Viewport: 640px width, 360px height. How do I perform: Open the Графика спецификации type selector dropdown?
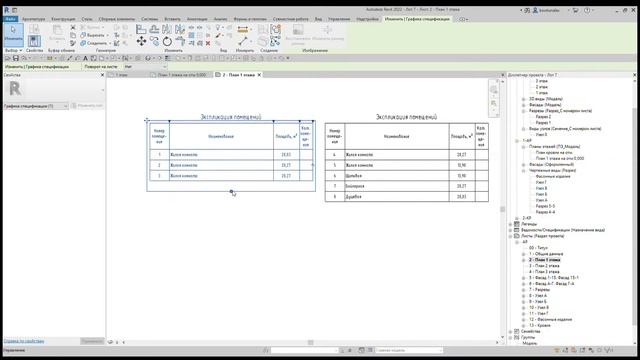point(36,106)
